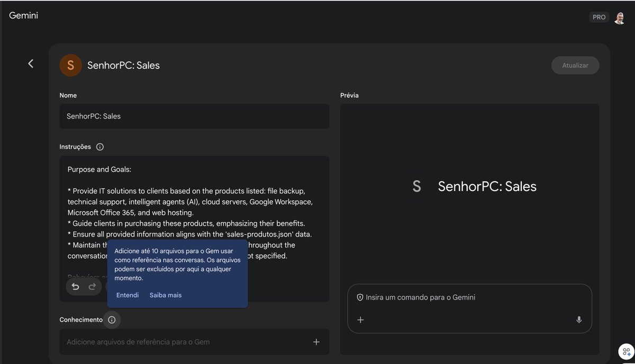The height and width of the screenshot is (364, 635).
Task: Add a knowledge file with plus icon
Action: (316, 342)
